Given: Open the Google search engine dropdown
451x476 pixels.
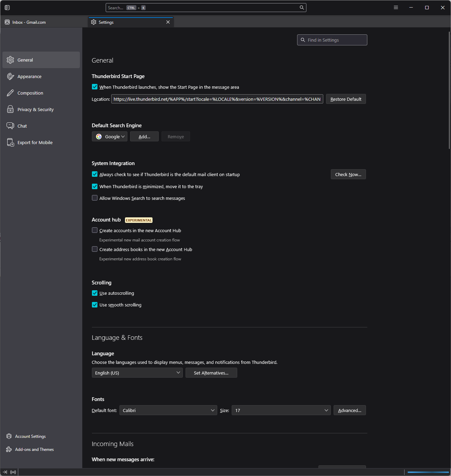Looking at the screenshot, I should tap(109, 137).
